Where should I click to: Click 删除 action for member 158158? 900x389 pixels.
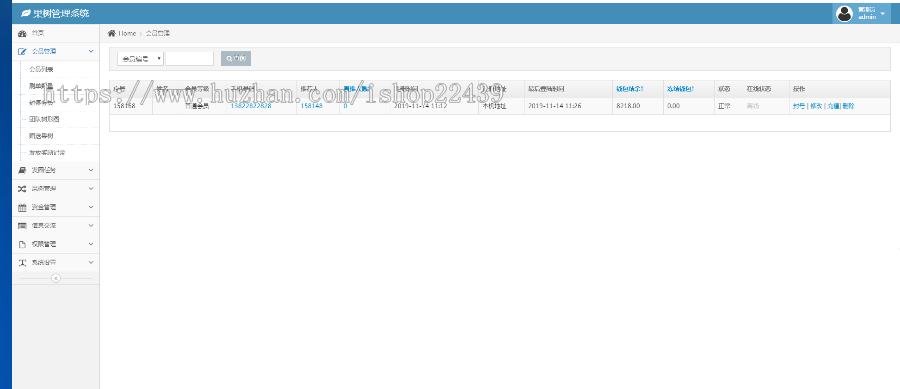pyautogui.click(x=848, y=106)
